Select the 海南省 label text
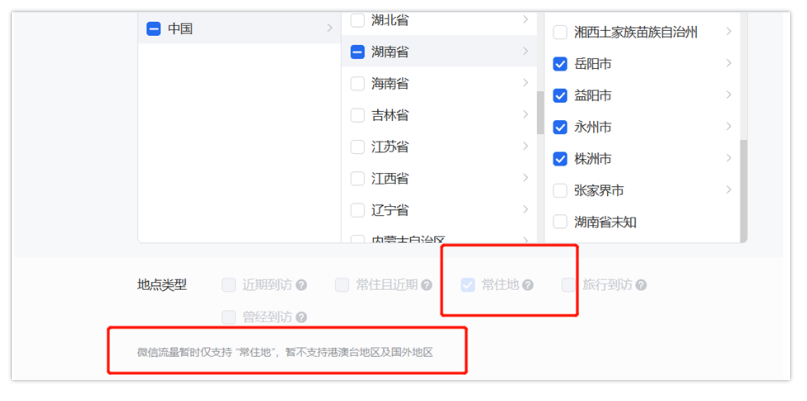The height and width of the screenshot is (401, 807). 390,84
